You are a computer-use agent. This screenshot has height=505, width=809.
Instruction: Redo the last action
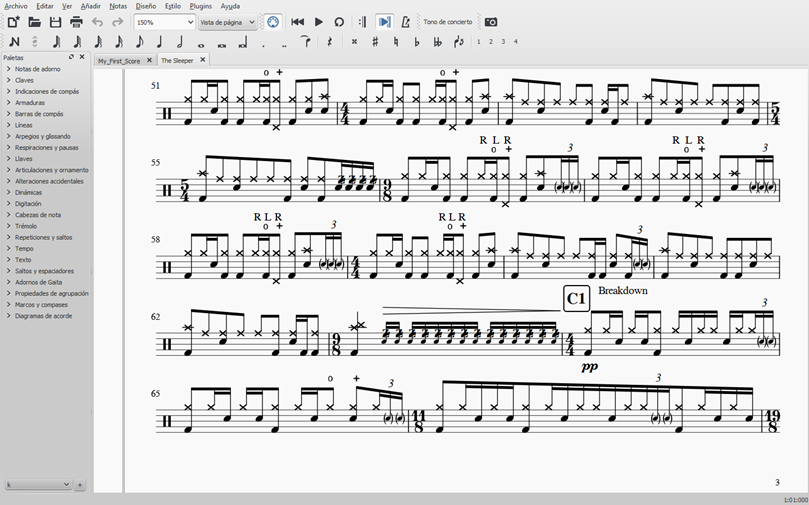point(118,22)
